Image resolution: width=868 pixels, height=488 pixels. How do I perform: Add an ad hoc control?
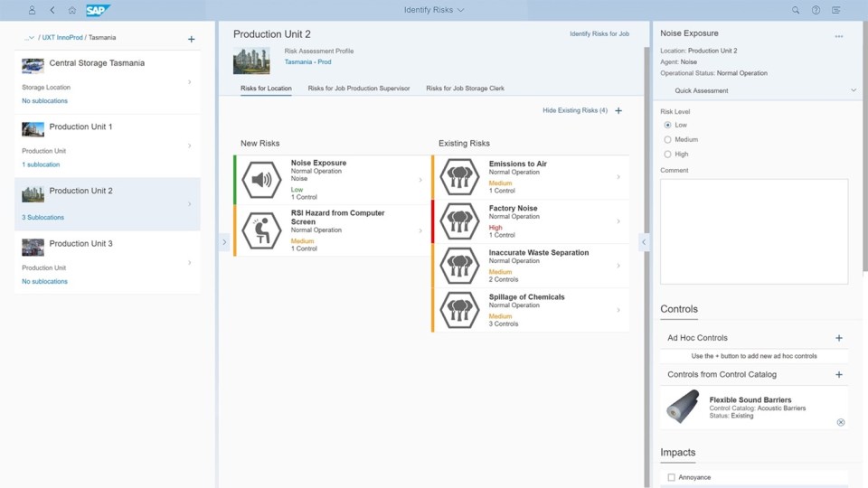pyautogui.click(x=839, y=338)
